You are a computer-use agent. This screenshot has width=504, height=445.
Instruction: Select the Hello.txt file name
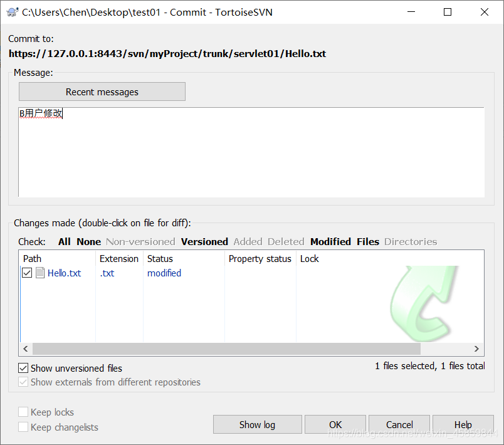coord(65,273)
